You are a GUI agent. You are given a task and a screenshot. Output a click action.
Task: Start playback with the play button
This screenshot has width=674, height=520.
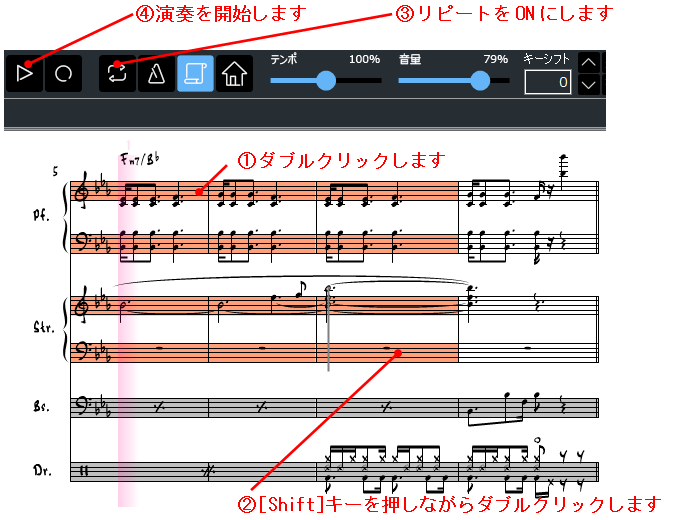(x=25, y=73)
